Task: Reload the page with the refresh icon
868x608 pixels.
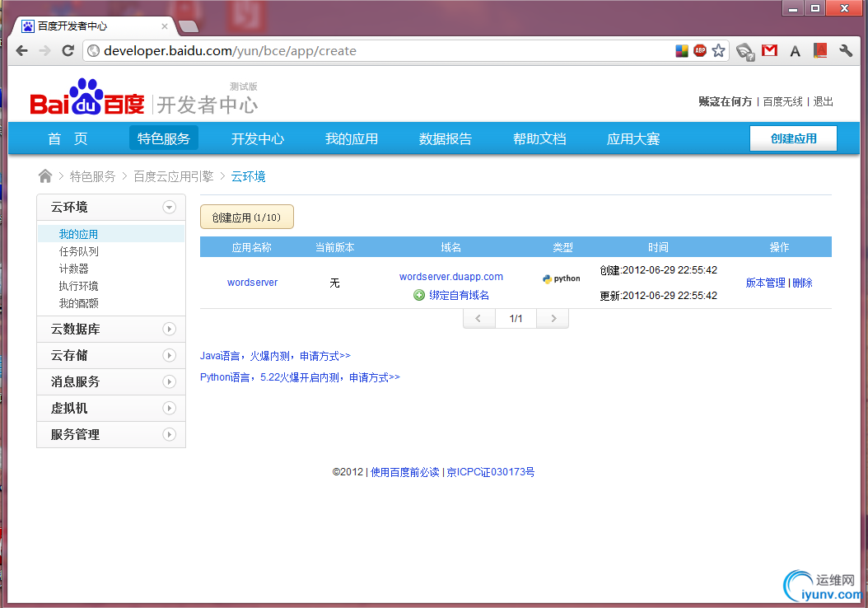Action: click(x=68, y=51)
